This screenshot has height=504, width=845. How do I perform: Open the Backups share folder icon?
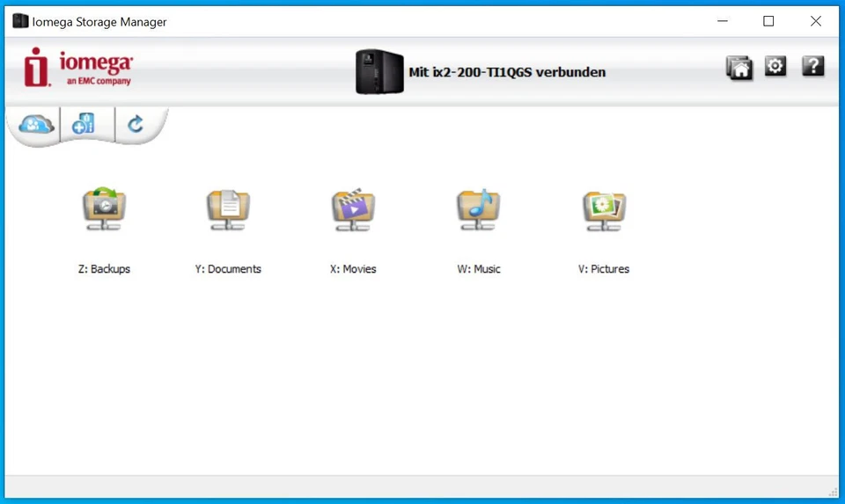click(x=104, y=209)
